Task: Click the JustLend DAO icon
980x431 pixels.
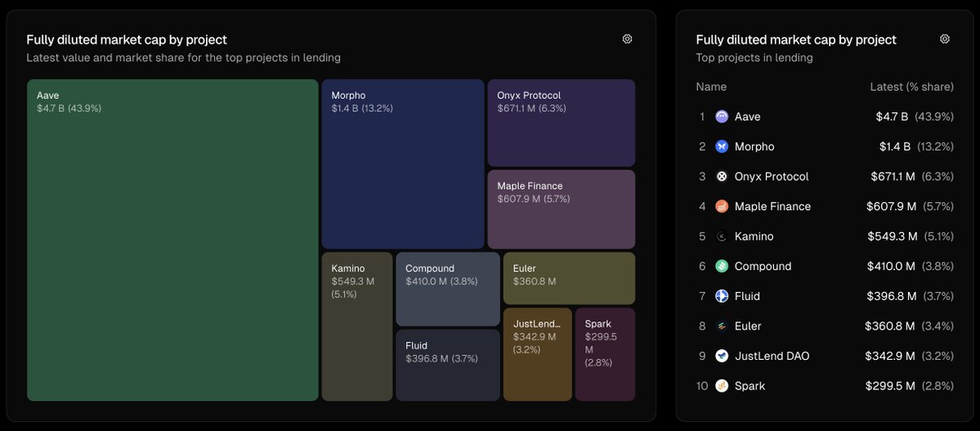Action: (722, 356)
